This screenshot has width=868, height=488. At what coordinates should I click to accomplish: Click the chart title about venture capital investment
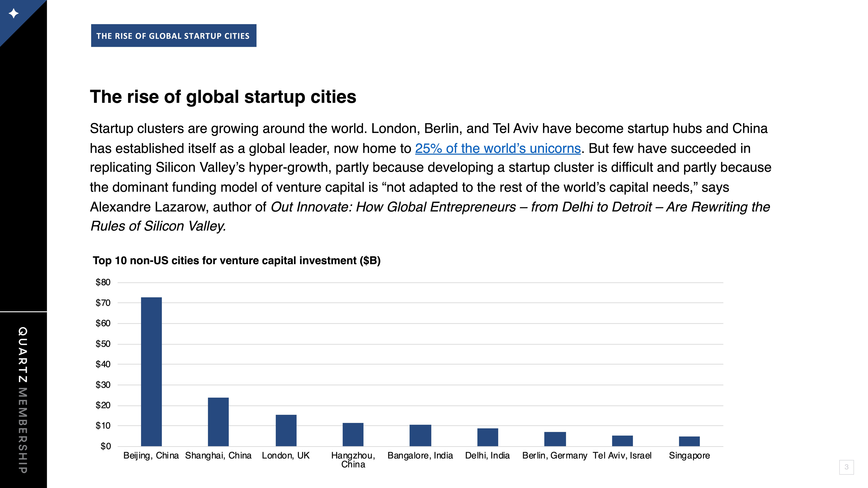tap(236, 261)
